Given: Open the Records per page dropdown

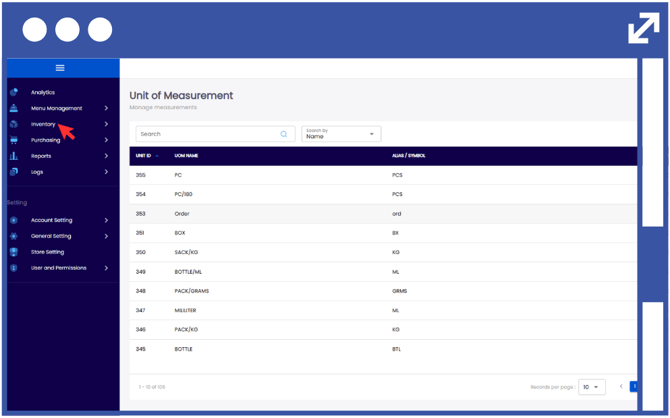Looking at the screenshot, I should (591, 387).
